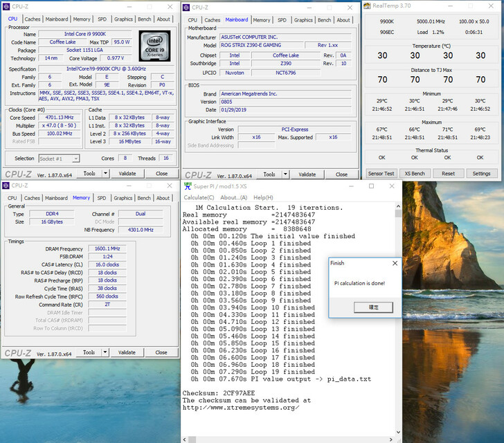The height and width of the screenshot is (443, 504).
Task: Click CPU-Z icon in Memory window title bar
Action: pyautogui.click(x=6, y=186)
